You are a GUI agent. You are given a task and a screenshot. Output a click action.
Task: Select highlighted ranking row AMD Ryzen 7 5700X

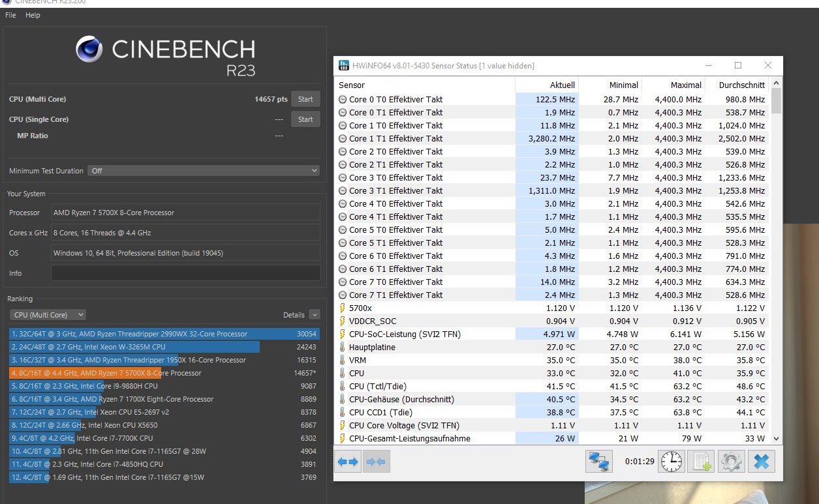(x=164, y=373)
